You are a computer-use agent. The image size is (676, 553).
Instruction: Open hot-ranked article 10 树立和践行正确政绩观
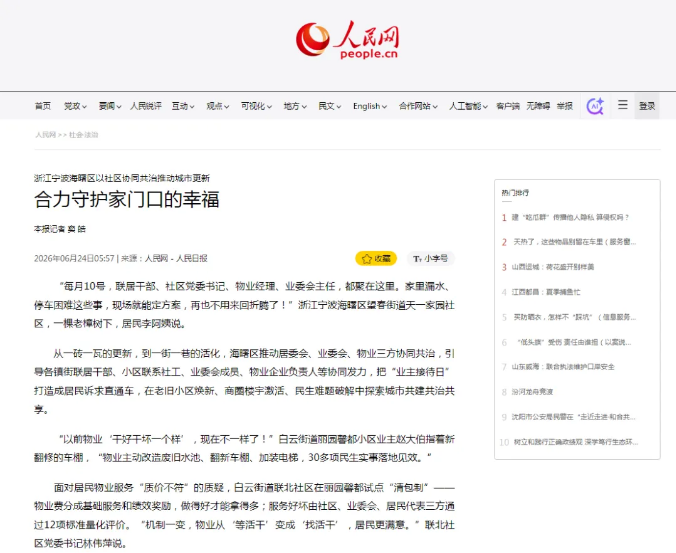[576, 442]
